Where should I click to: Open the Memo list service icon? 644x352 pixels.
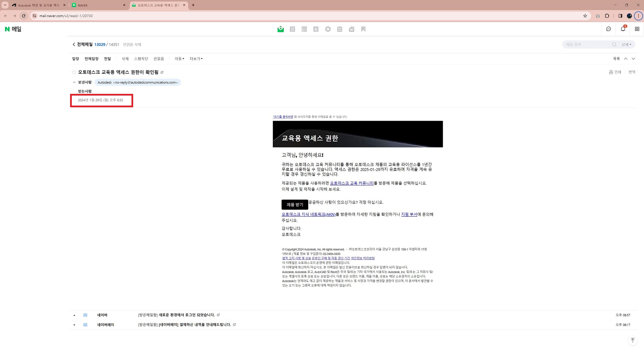(304, 29)
